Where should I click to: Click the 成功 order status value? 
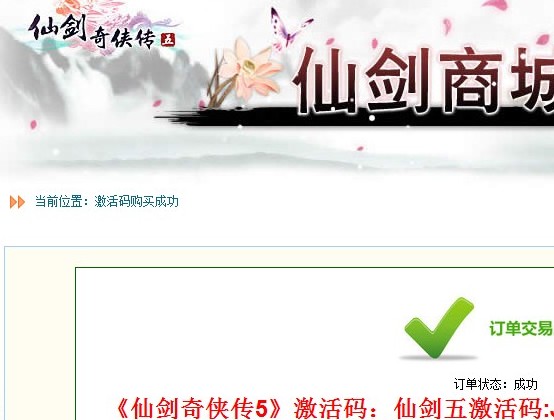pos(525,384)
